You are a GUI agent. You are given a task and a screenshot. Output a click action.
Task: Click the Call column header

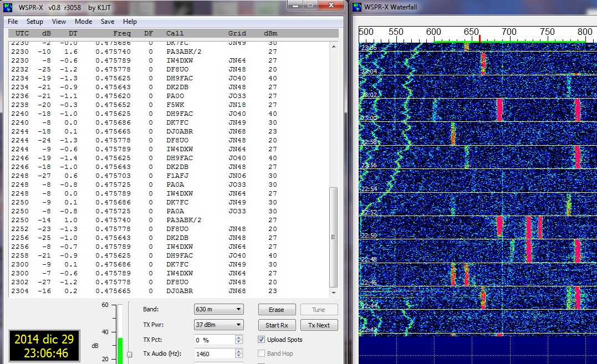click(175, 33)
